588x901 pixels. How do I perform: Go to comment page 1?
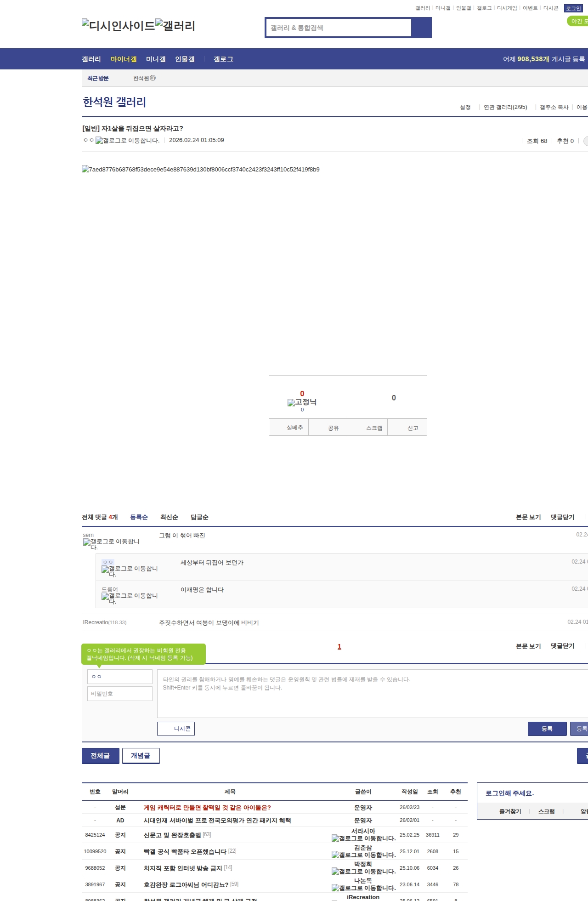coord(339,646)
